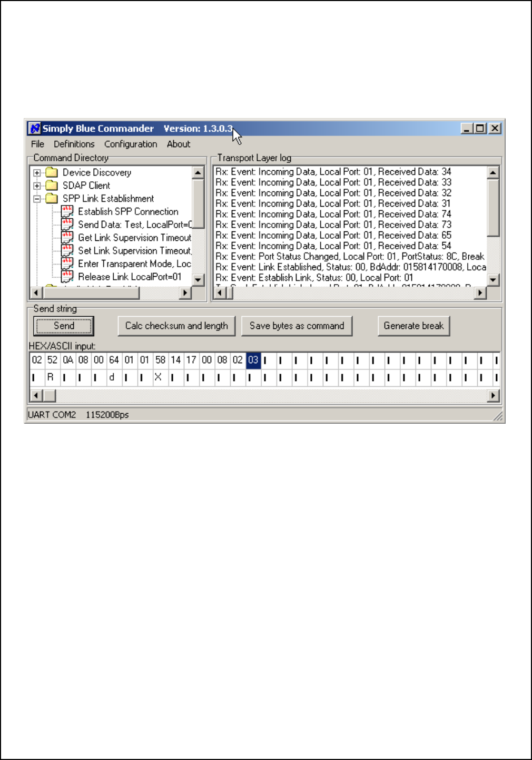Select highlighted hex cell 03

(x=253, y=360)
